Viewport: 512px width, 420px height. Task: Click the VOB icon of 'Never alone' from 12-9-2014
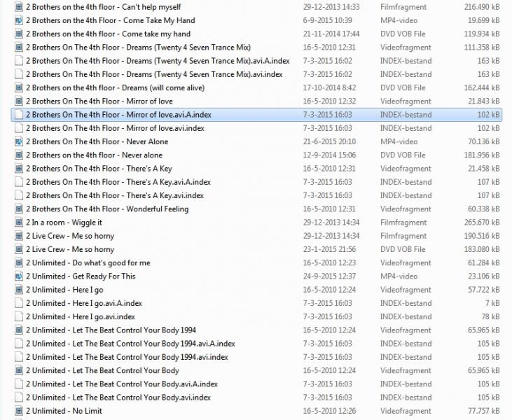19,155
